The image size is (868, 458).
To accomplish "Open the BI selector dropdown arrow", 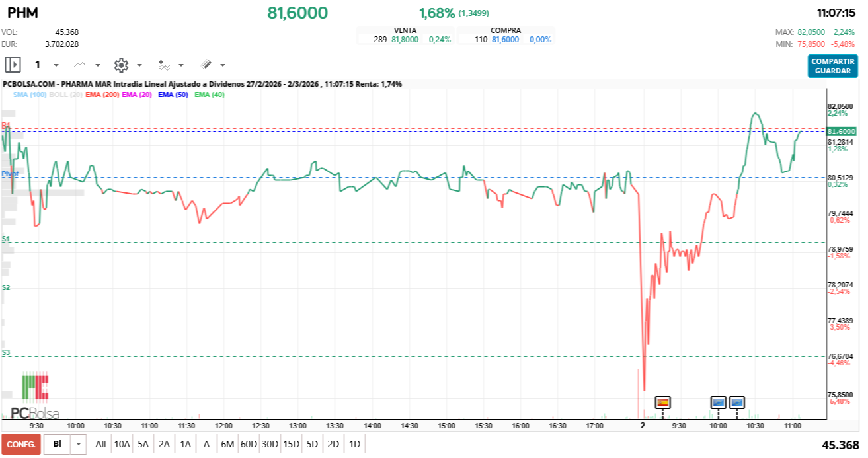I will [x=79, y=444].
